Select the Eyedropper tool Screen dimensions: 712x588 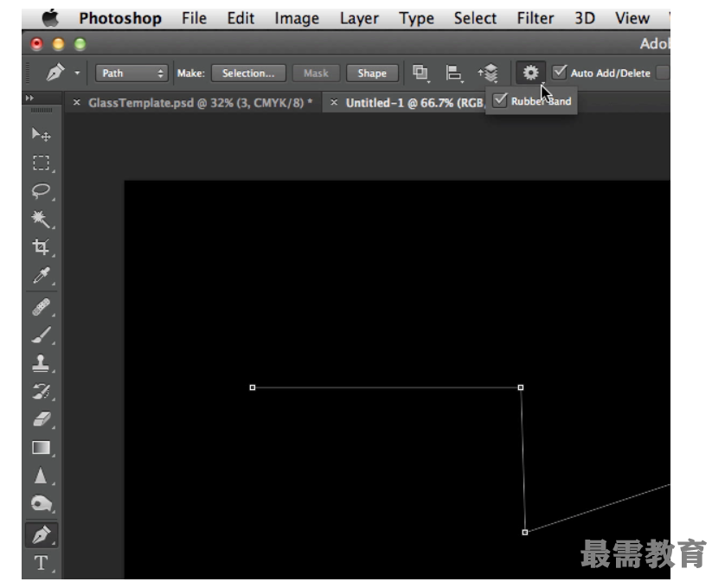pyautogui.click(x=41, y=275)
